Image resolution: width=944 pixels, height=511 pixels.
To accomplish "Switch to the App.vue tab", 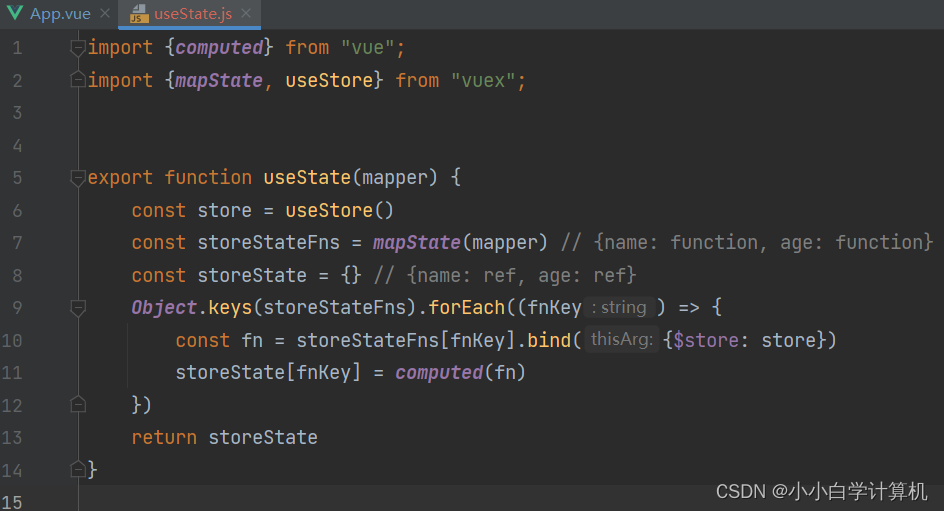I will [x=60, y=13].
